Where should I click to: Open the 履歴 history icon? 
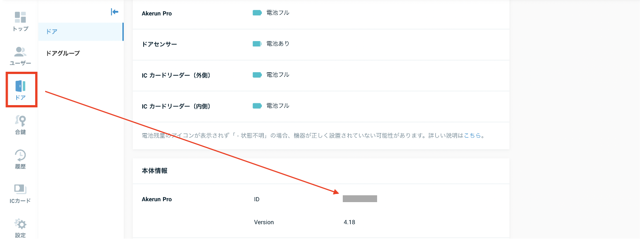[x=20, y=156]
